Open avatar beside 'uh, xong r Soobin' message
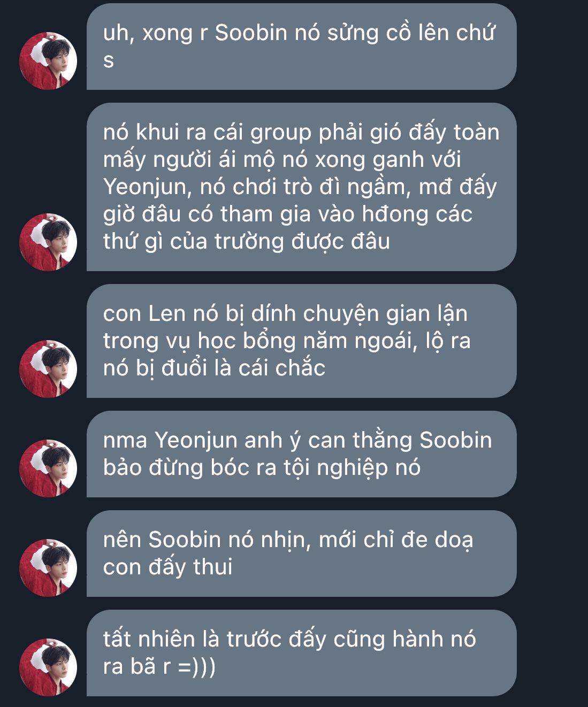 point(48,61)
